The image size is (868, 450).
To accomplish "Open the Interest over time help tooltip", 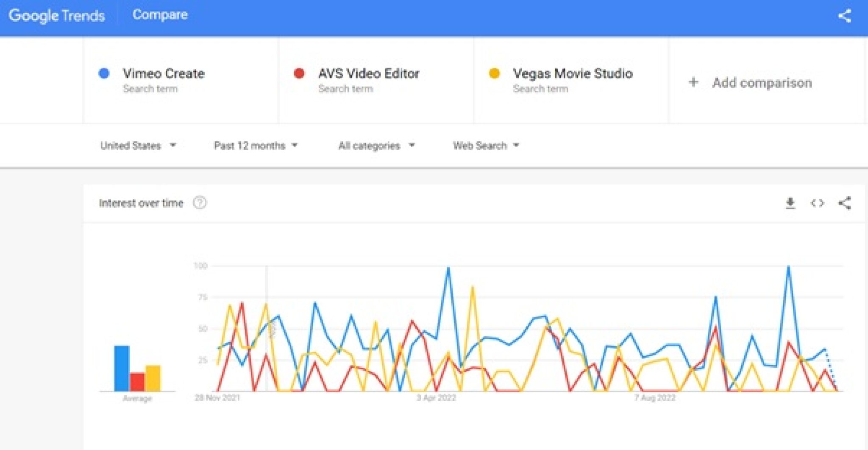I will [x=199, y=203].
